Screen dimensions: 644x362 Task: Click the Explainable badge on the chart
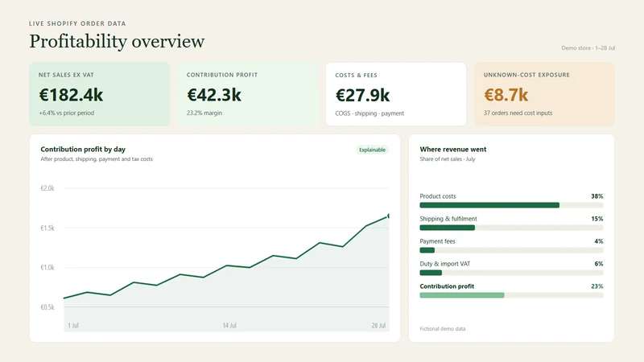[372, 150]
